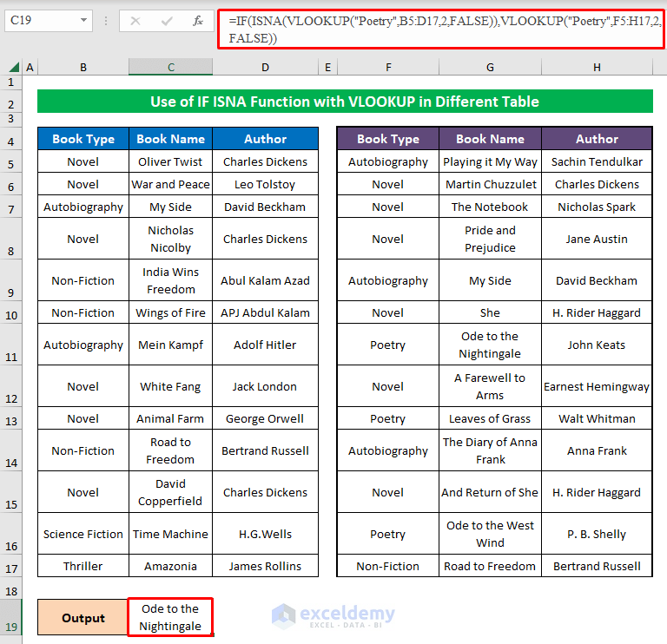Click the purple Book Type header cell
The width and height of the screenshot is (667, 644).
[x=388, y=139]
